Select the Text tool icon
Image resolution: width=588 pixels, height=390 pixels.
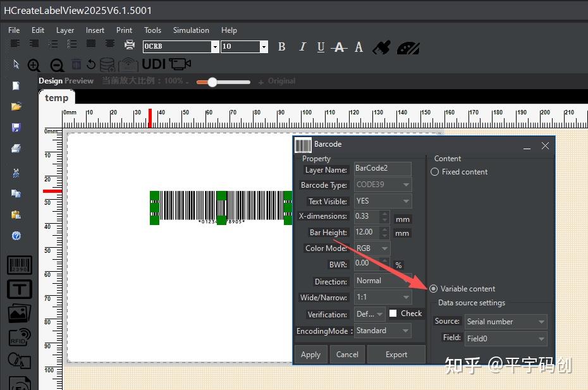[20, 289]
